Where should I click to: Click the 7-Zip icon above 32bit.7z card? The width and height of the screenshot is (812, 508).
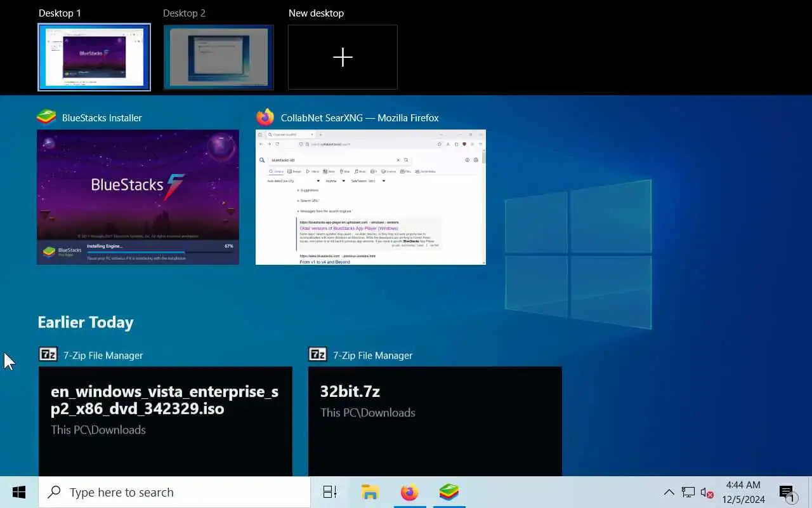tap(317, 354)
